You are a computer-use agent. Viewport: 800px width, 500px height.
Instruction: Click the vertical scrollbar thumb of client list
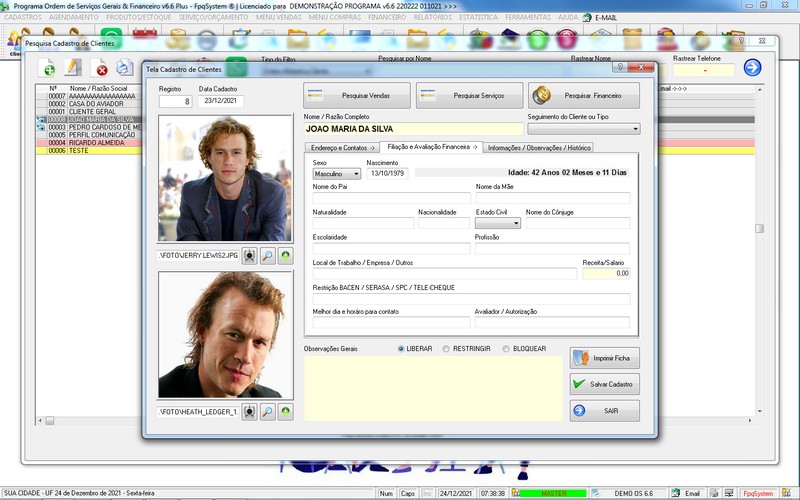(759, 229)
